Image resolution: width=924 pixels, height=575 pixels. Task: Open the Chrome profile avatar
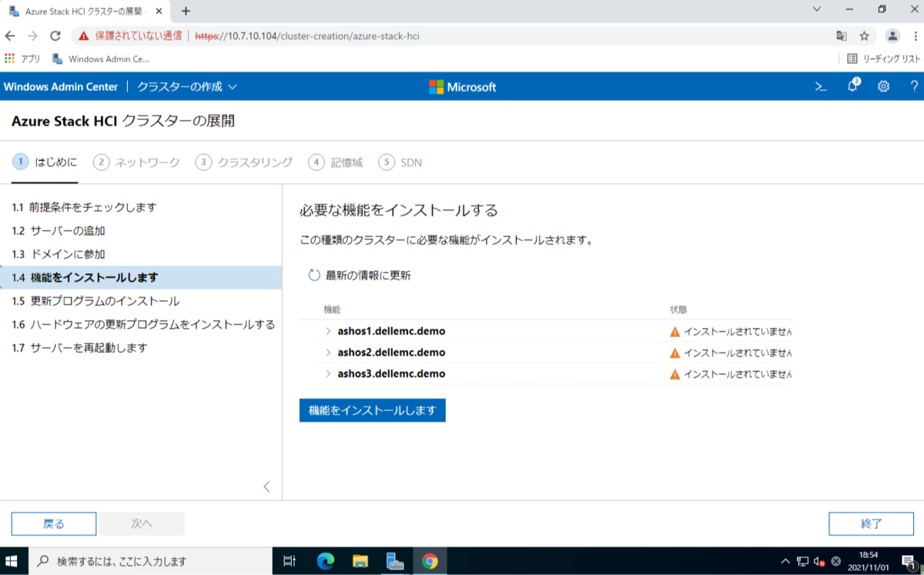[892, 35]
